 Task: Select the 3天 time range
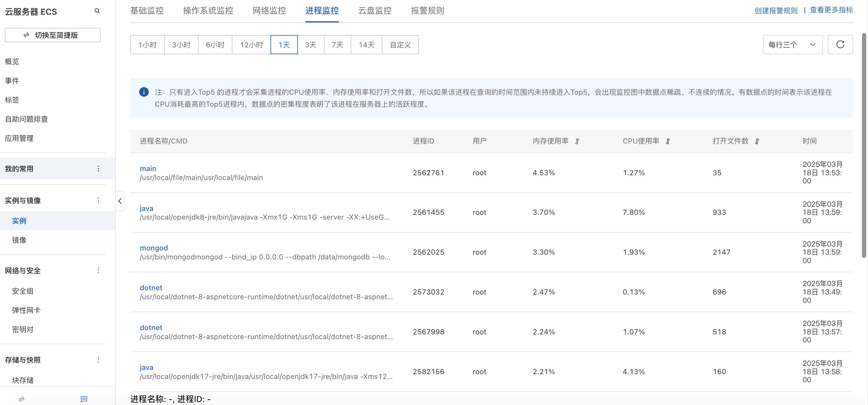310,44
